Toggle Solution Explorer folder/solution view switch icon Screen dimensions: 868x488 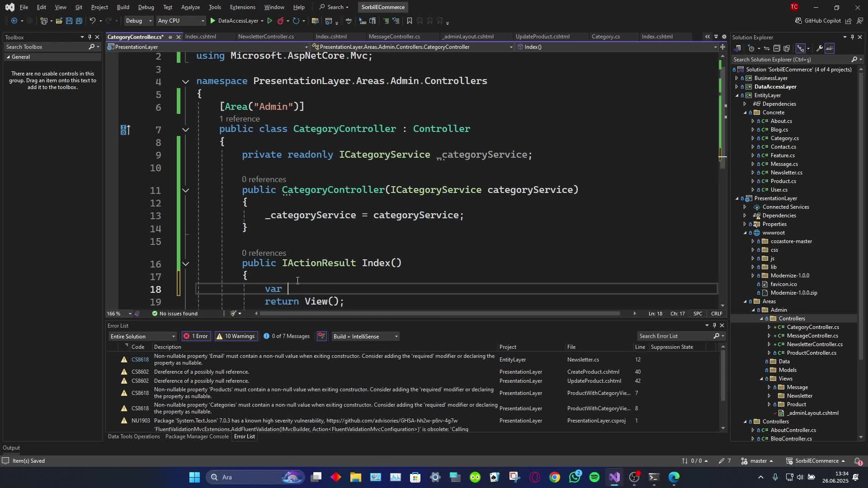[x=737, y=48]
